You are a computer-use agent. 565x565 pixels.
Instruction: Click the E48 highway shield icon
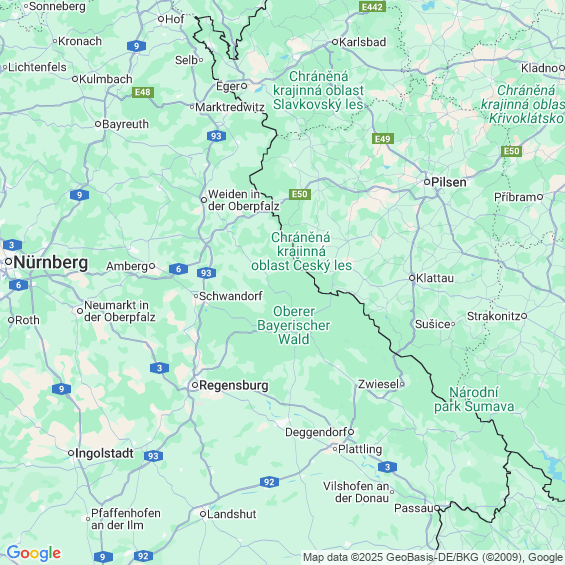pos(143,92)
